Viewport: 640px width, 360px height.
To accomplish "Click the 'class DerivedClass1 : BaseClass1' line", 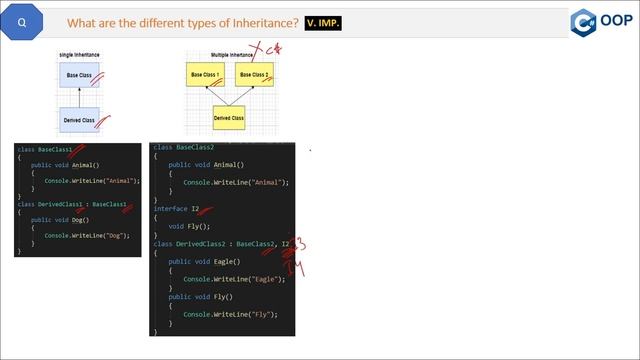I will pos(72,204).
